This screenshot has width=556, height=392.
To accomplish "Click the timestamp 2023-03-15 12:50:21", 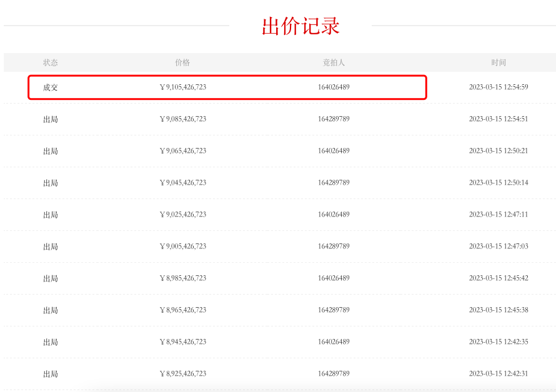I will click(x=499, y=151).
